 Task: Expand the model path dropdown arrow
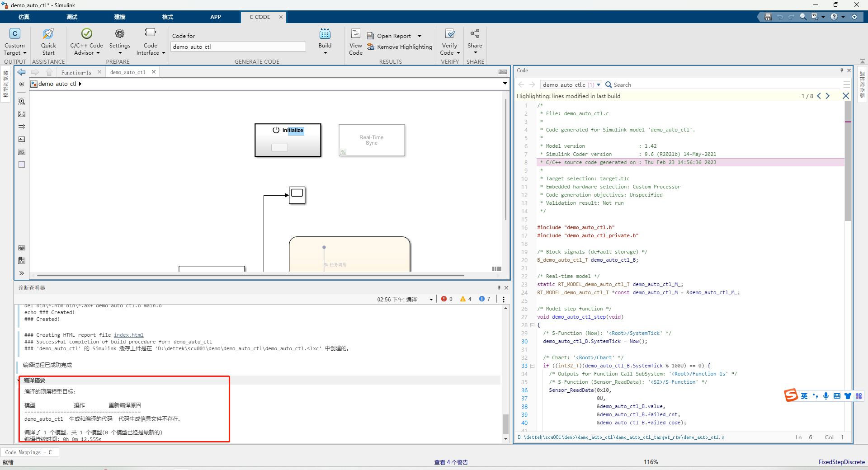click(x=505, y=84)
